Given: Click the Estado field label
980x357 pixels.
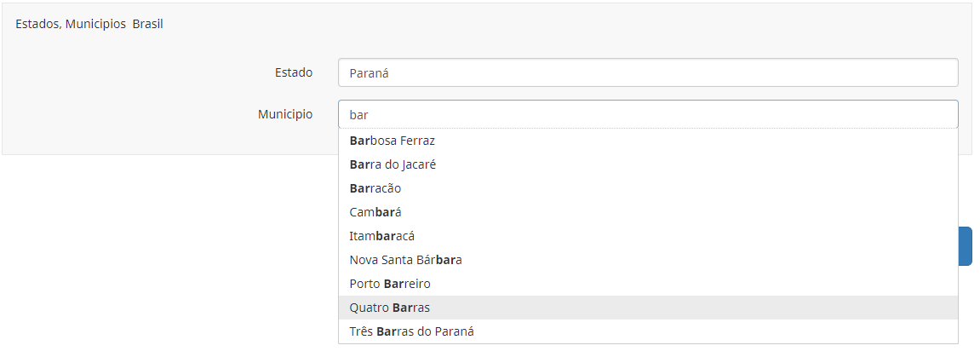Looking at the screenshot, I should pyautogui.click(x=293, y=72).
